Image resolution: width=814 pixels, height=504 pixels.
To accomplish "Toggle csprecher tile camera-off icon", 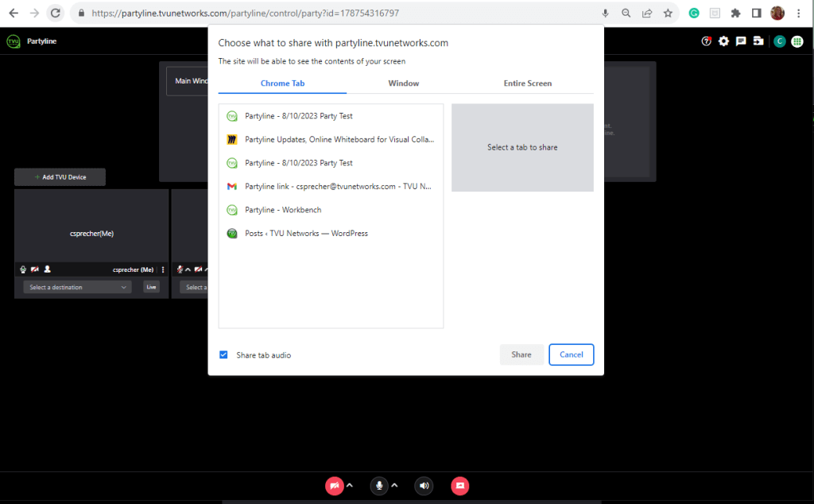I will 35,269.
